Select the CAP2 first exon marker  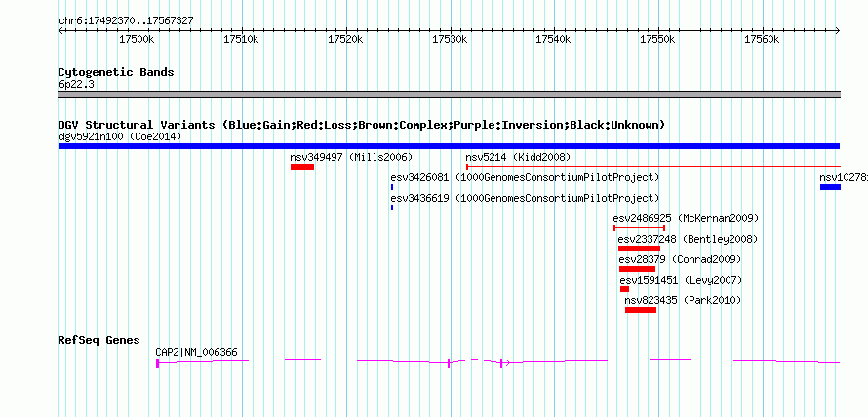pos(158,363)
